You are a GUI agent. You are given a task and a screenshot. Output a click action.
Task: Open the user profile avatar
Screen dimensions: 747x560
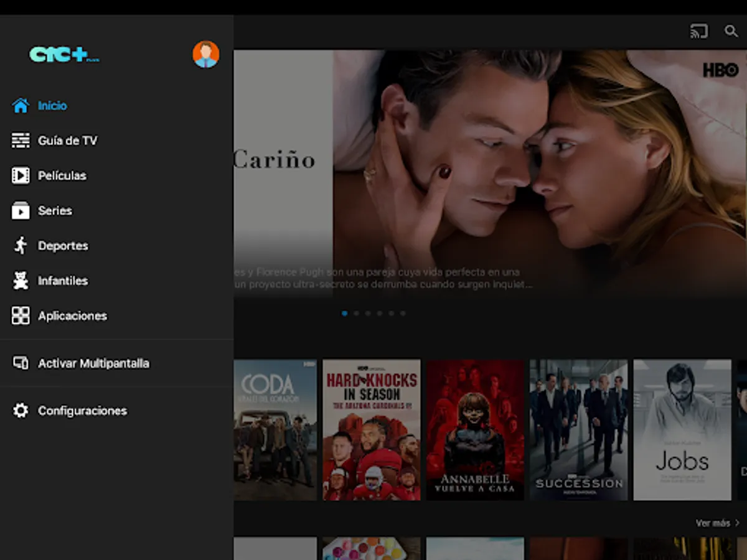(x=205, y=55)
